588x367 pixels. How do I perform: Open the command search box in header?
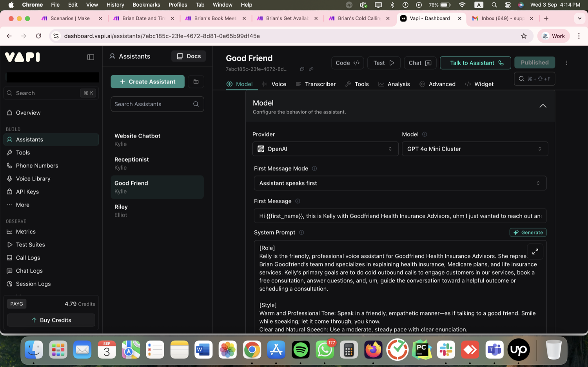534,79
